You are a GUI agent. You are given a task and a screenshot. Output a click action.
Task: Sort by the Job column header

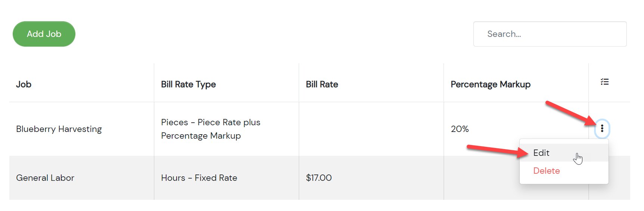tap(24, 84)
